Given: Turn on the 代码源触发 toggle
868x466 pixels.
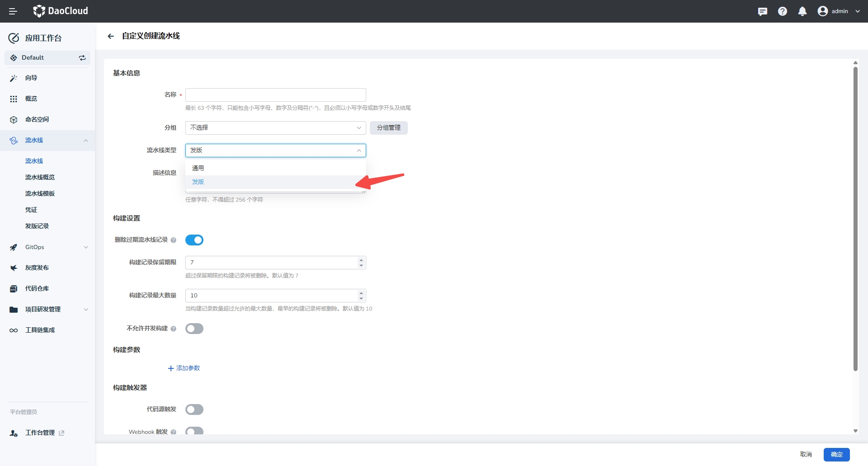Looking at the screenshot, I should tap(194, 410).
